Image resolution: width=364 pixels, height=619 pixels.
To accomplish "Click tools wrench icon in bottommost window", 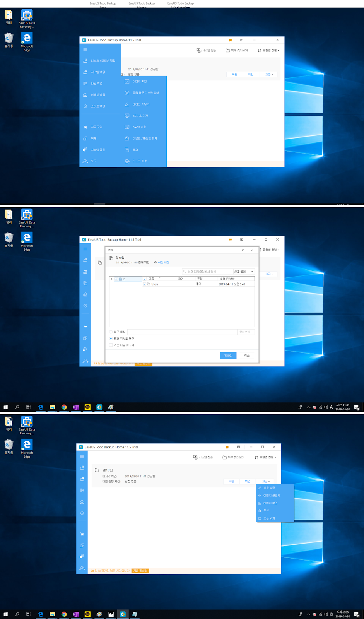I will (82, 568).
